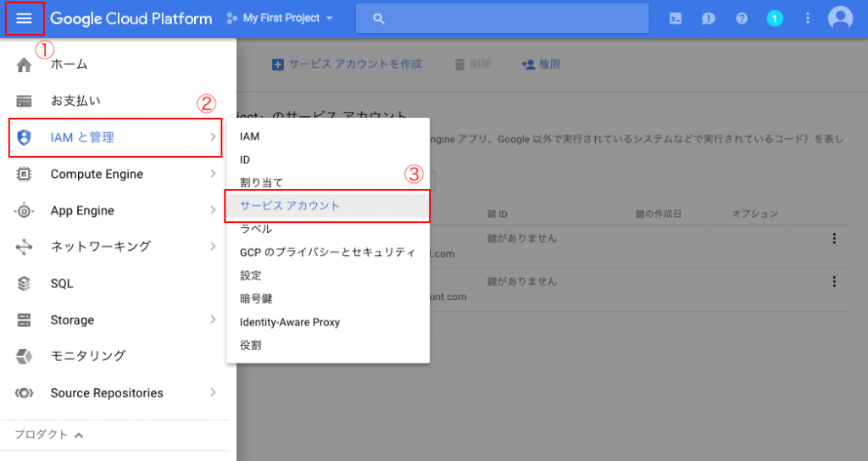
Task: Click the Compute Engine chip icon
Action: 24,174
